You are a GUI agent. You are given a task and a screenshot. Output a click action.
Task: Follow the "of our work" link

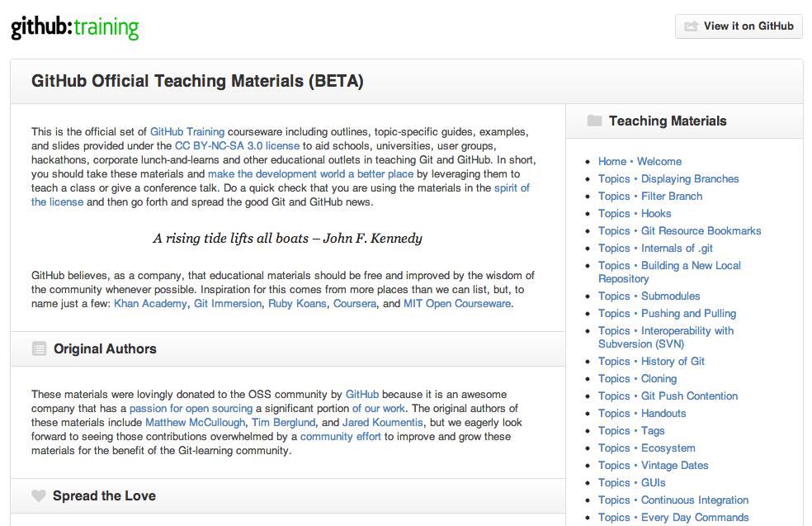(x=379, y=409)
